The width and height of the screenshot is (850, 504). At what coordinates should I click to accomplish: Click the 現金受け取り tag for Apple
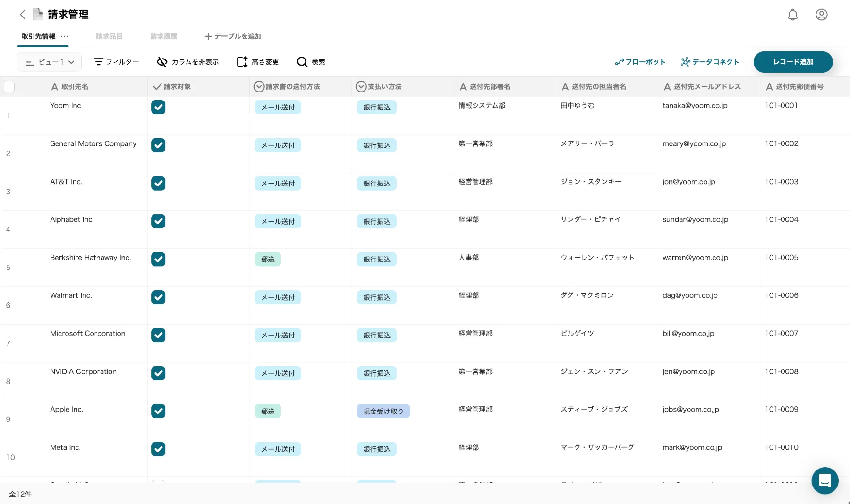pos(383,411)
